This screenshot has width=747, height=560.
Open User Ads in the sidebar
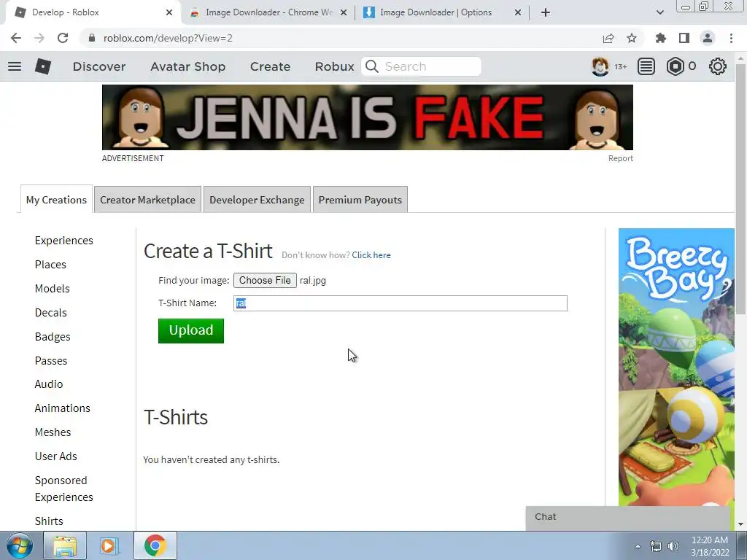tap(55, 456)
